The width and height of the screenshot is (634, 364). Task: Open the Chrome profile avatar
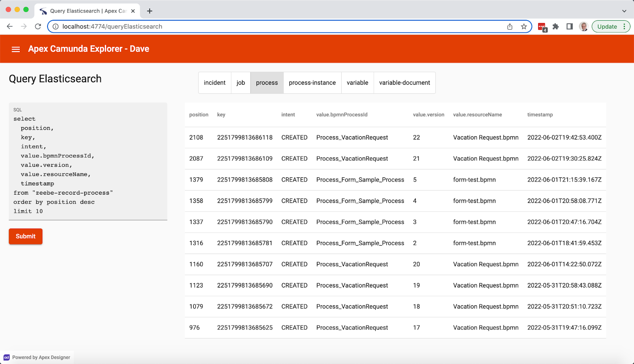pyautogui.click(x=583, y=27)
